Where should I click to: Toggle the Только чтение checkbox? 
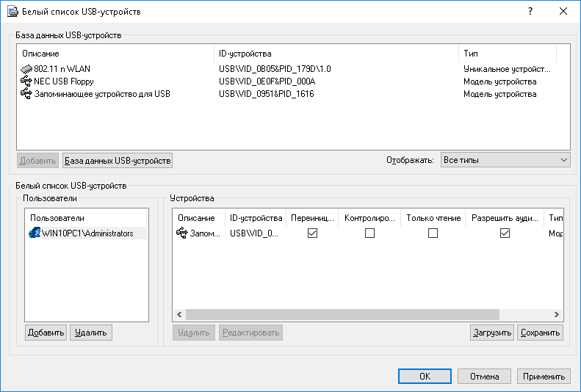(x=433, y=233)
